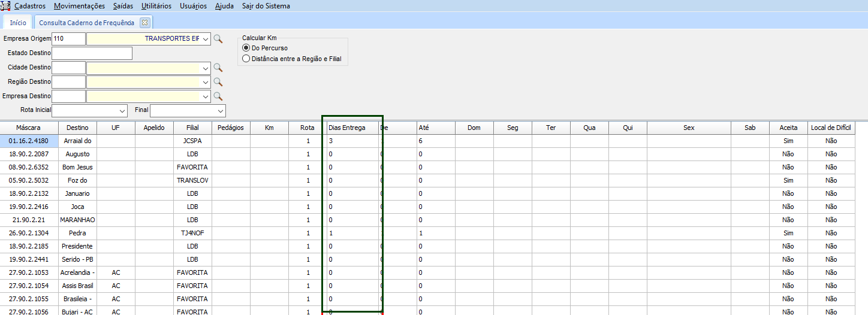Sort by the Destino column header
The height and width of the screenshot is (315, 868).
[77, 128]
